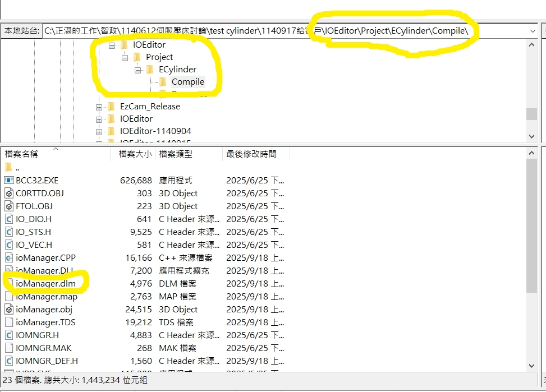The height and width of the screenshot is (392, 546).
Task: Open the local site path dropdown
Action: coord(533,31)
